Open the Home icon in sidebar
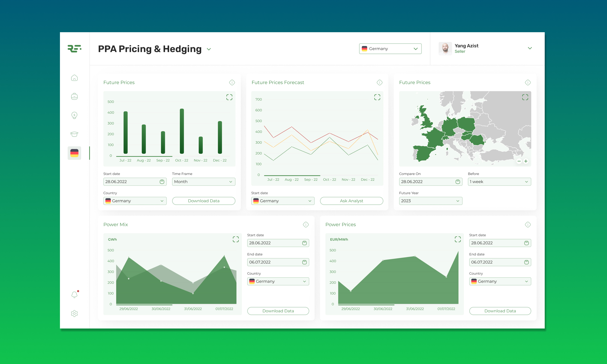 74,78
